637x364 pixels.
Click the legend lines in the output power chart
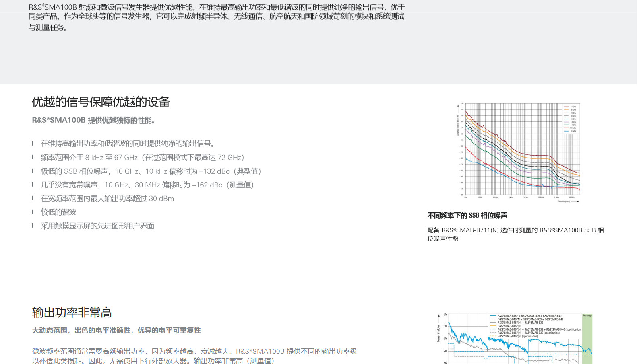tap(535, 326)
